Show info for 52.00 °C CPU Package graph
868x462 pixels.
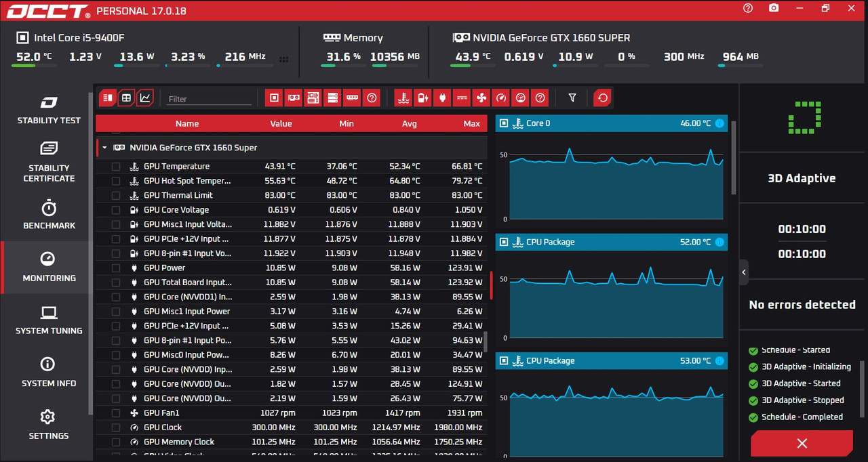[719, 242]
